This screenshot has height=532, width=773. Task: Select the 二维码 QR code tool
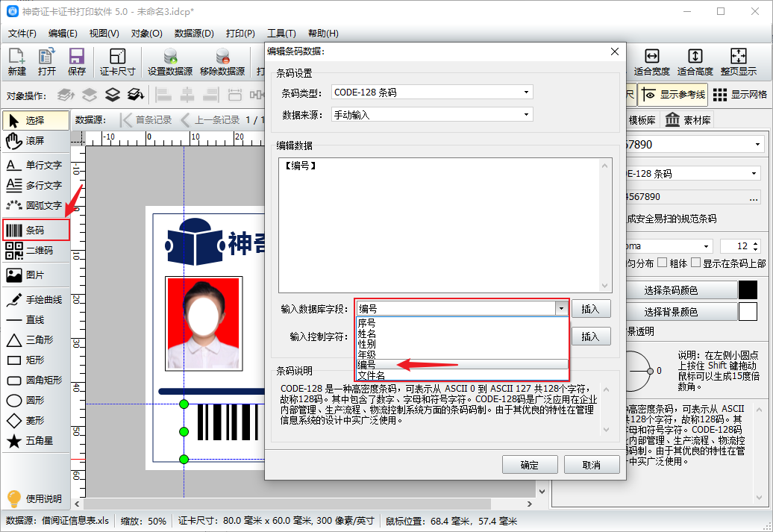pyautogui.click(x=36, y=251)
